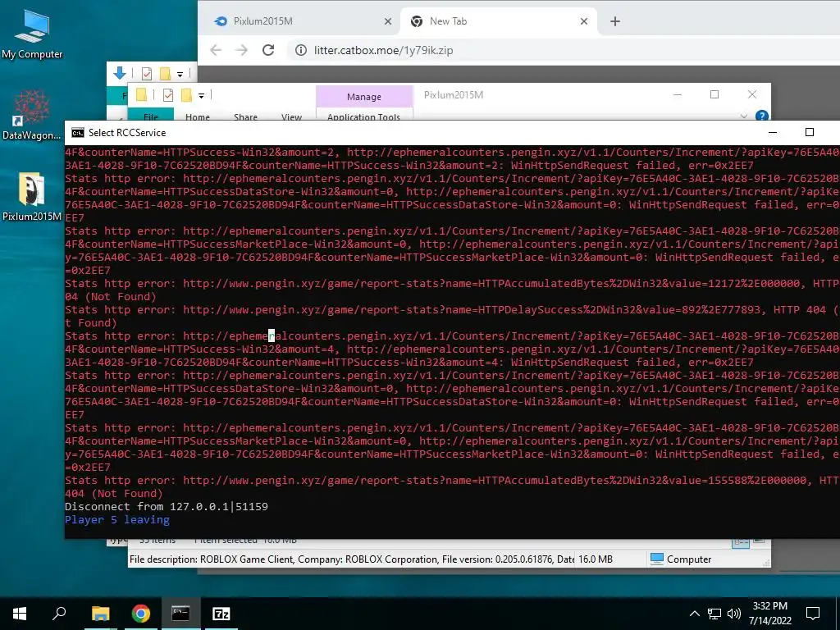Open My Computer desktop icon
The height and width of the screenshot is (630, 840).
tap(32, 34)
